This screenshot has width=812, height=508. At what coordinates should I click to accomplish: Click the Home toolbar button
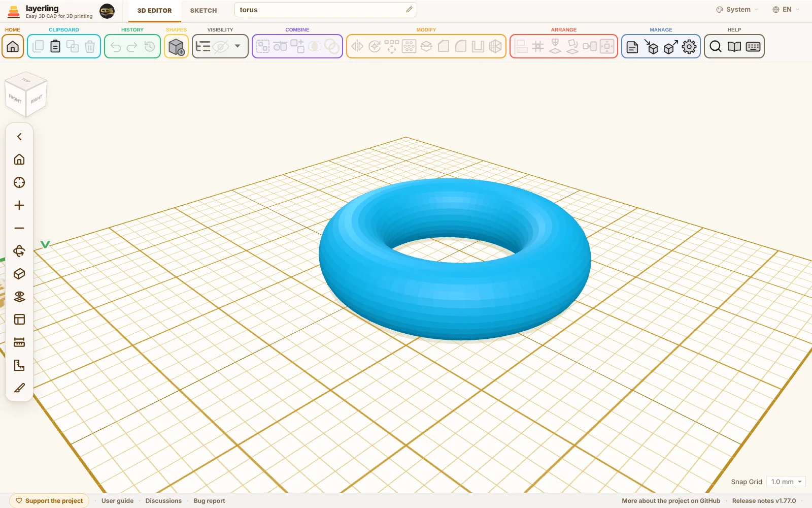(x=13, y=46)
